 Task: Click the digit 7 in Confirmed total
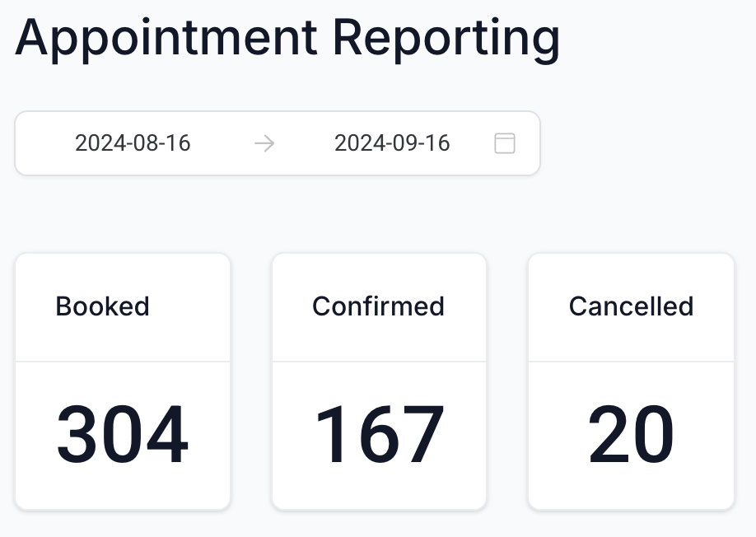[x=423, y=435]
